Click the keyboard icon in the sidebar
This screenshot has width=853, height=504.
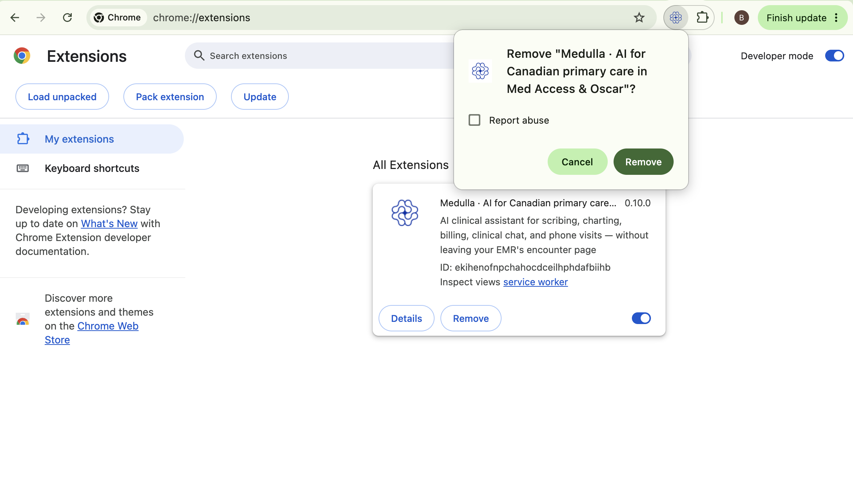(x=23, y=168)
